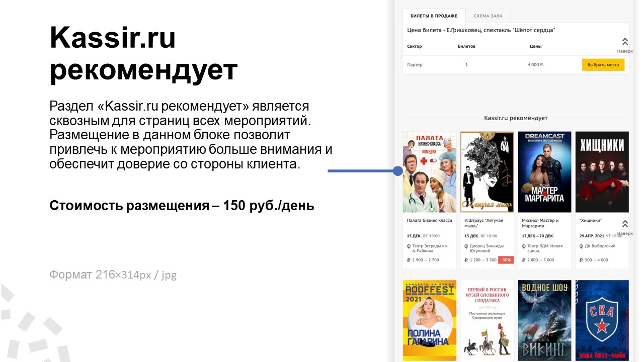Click the «Цены» column header
The image size is (644, 362).
pyautogui.click(x=535, y=46)
